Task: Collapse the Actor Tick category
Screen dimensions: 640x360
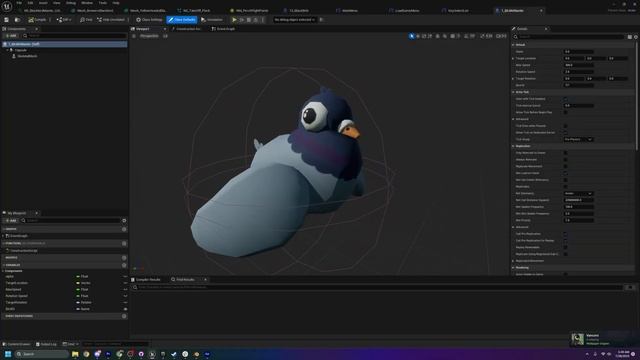Action: (x=513, y=92)
